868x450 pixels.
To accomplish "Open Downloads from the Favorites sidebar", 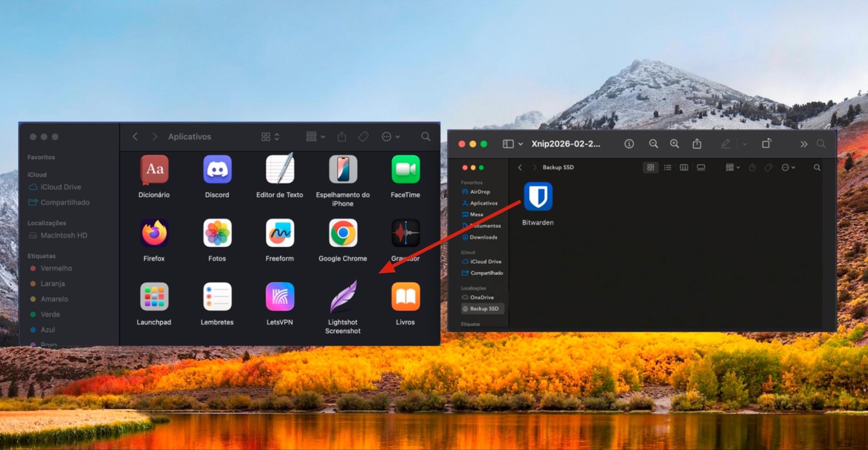I will tap(482, 237).
